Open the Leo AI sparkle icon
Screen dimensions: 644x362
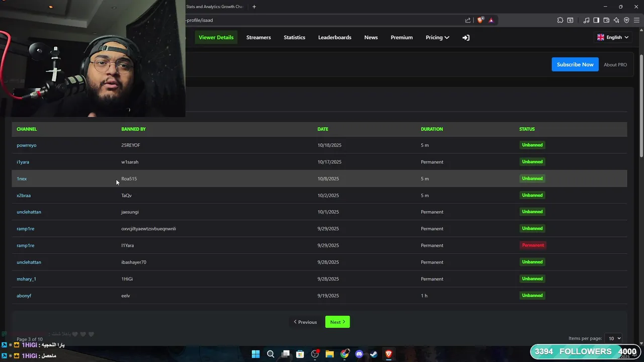616,20
